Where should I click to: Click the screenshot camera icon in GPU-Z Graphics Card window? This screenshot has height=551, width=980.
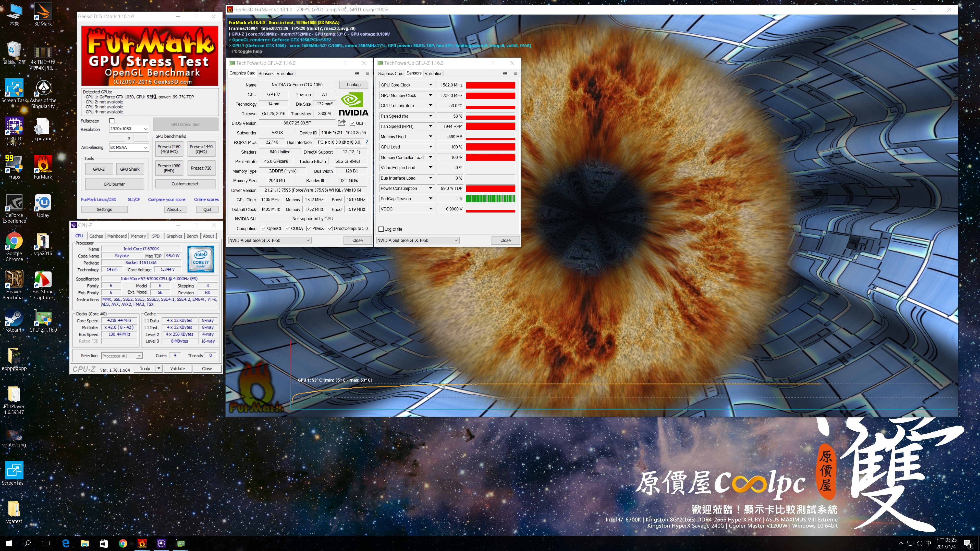tap(357, 73)
